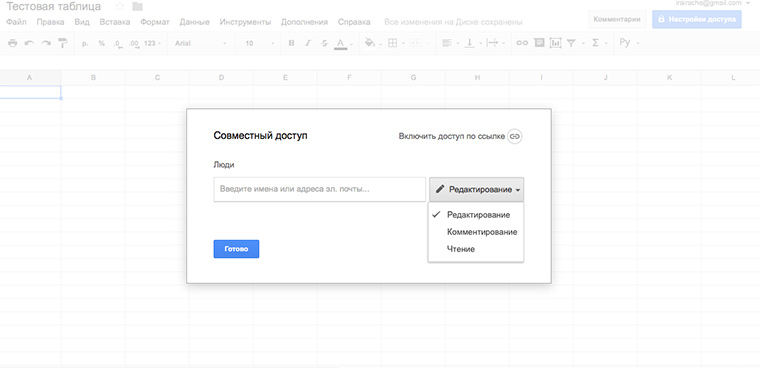Undo the last action via toolbar arrow

coord(29,43)
